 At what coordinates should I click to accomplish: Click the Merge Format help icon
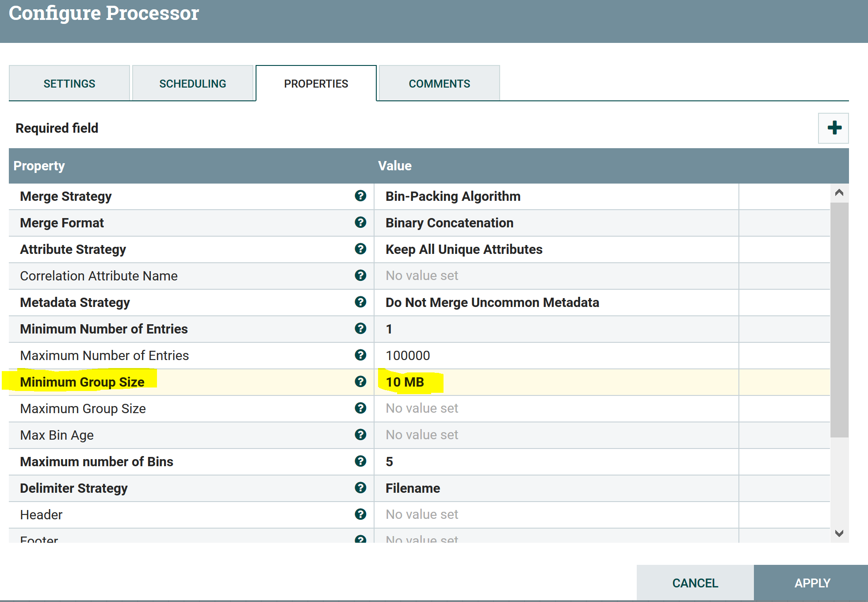pos(361,222)
